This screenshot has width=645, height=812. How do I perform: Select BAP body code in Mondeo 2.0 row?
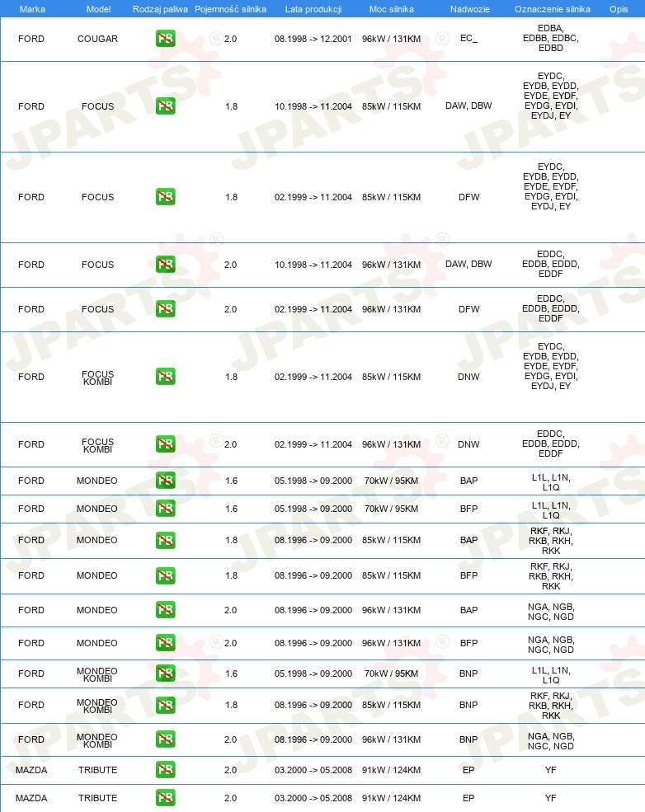[x=468, y=609]
